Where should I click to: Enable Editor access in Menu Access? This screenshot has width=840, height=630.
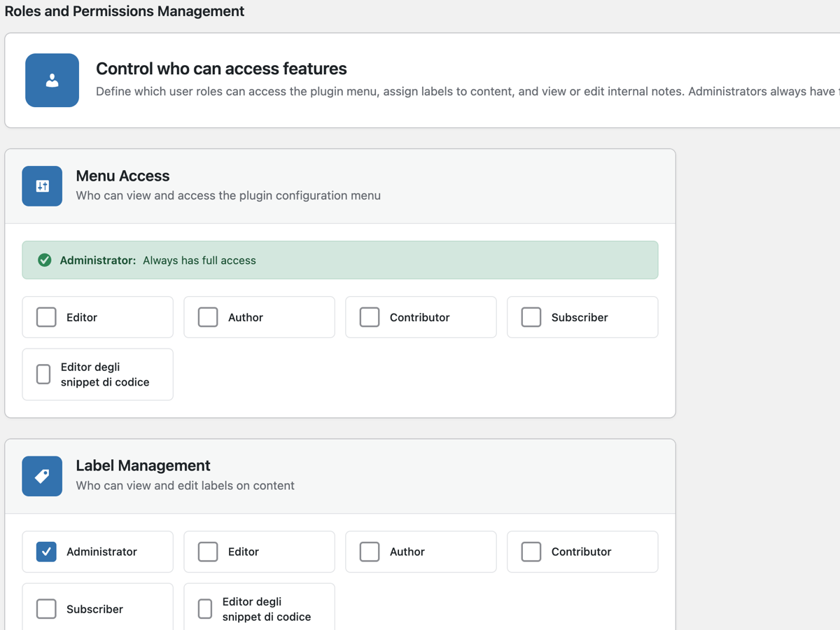pyautogui.click(x=46, y=316)
